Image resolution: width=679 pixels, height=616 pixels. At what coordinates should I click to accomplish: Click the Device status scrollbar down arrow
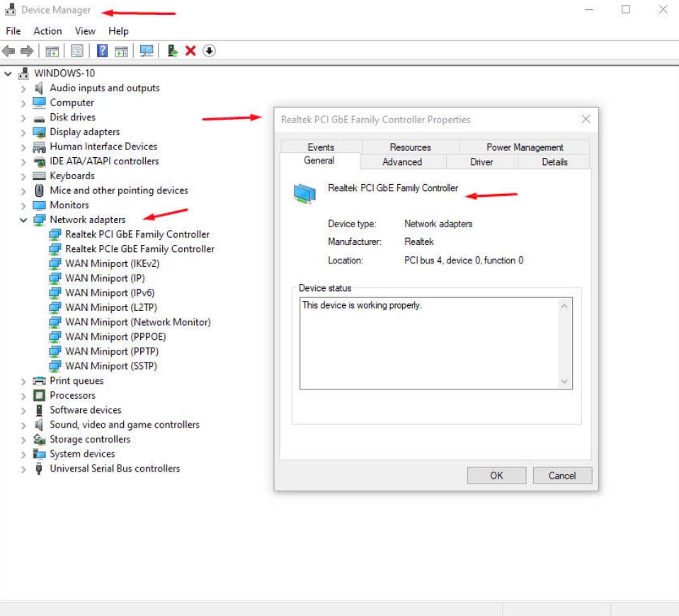coord(564,381)
